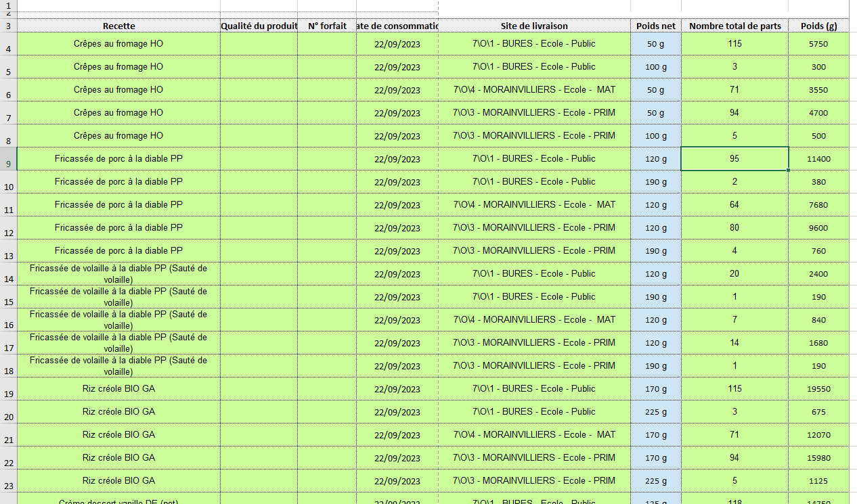
Task: Click the 190 g net weight in row 10
Action: click(655, 182)
